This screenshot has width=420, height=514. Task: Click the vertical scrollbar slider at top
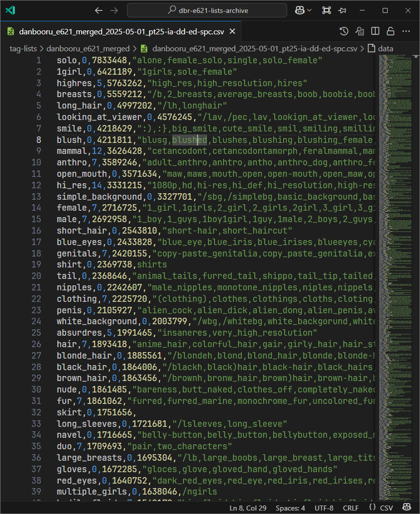click(416, 56)
